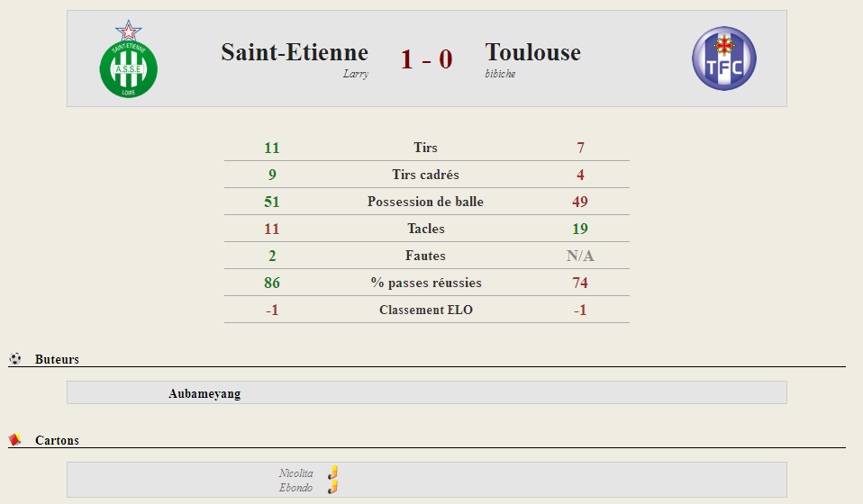Click the red card icon beside Cartons
This screenshot has height=504, width=863.
pyautogui.click(x=14, y=440)
